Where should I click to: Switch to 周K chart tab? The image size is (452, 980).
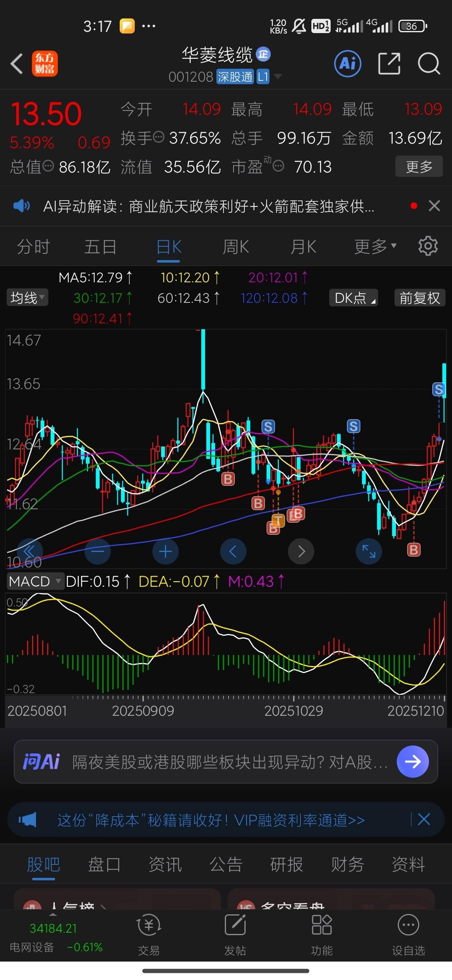click(x=236, y=247)
